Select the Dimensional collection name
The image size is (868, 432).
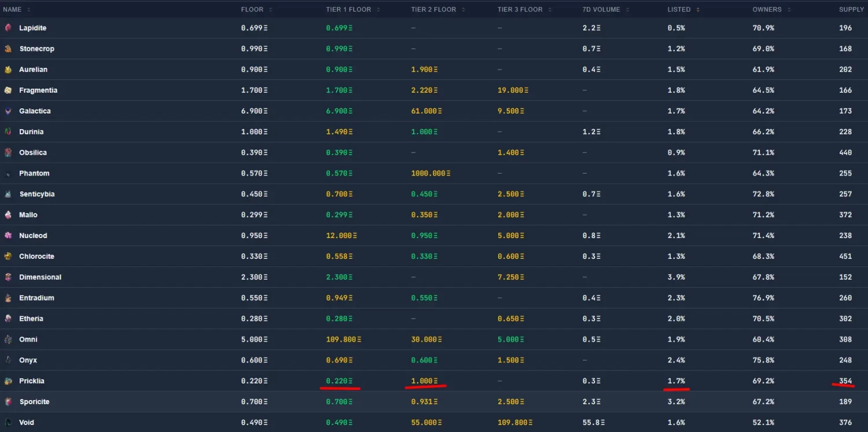tap(40, 277)
